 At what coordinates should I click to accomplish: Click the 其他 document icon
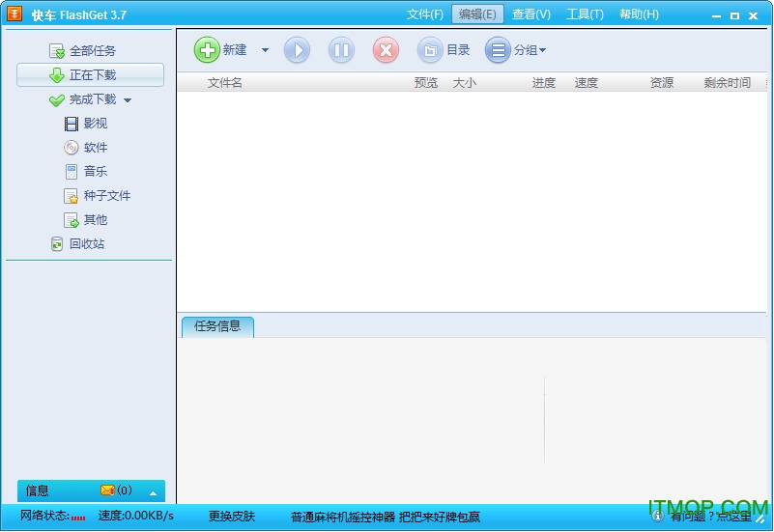point(72,220)
